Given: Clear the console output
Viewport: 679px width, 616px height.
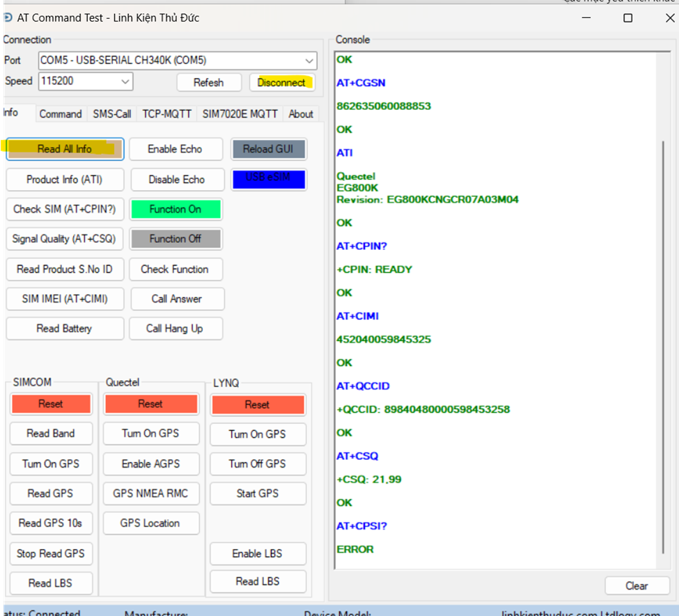Looking at the screenshot, I should click(637, 585).
